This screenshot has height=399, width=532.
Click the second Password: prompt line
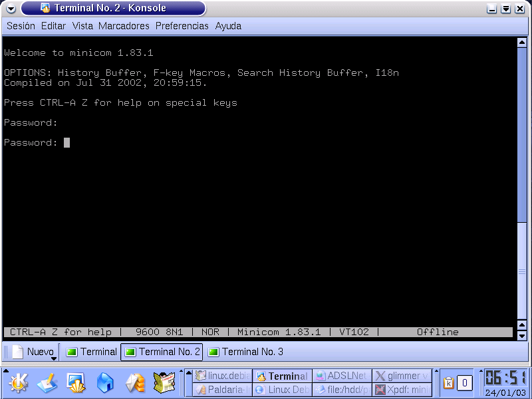click(x=31, y=142)
